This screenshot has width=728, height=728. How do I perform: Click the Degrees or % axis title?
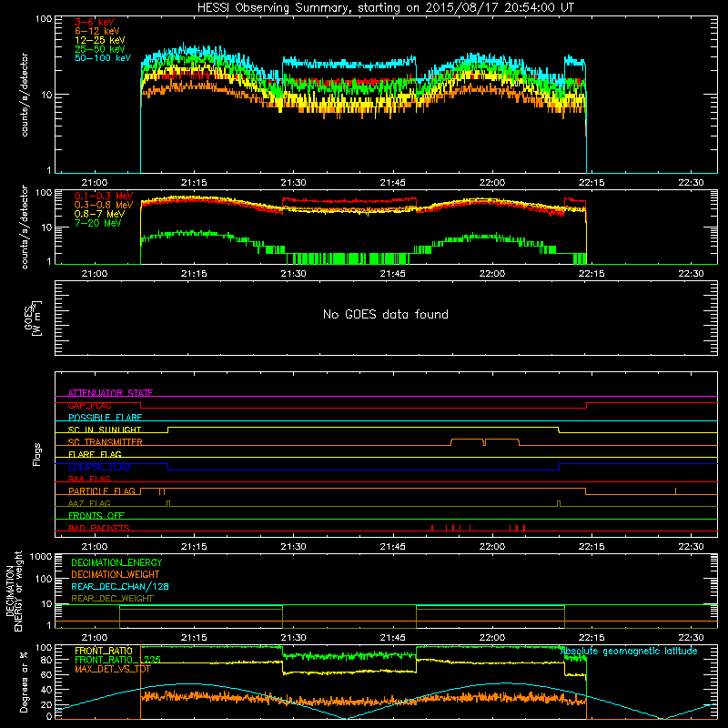pos(24,682)
